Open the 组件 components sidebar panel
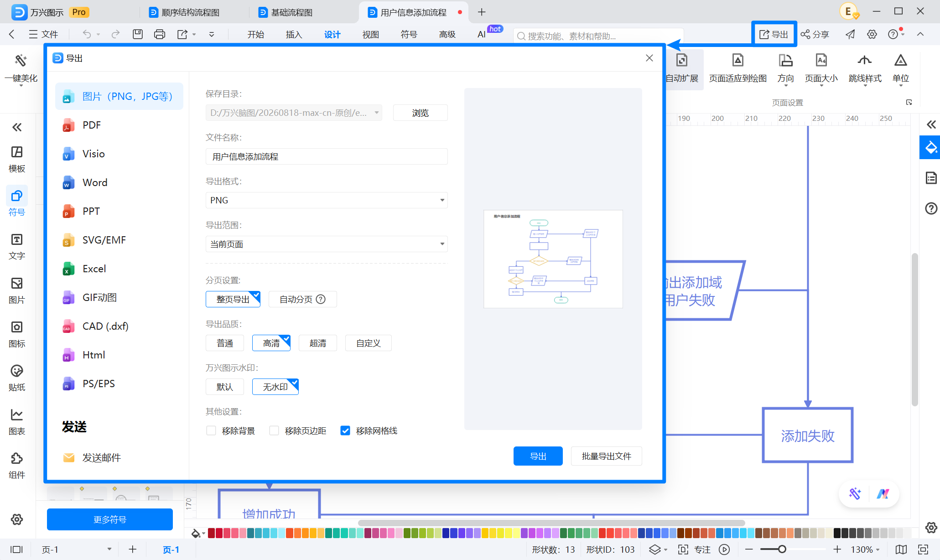Image resolution: width=940 pixels, height=560 pixels. (17, 466)
